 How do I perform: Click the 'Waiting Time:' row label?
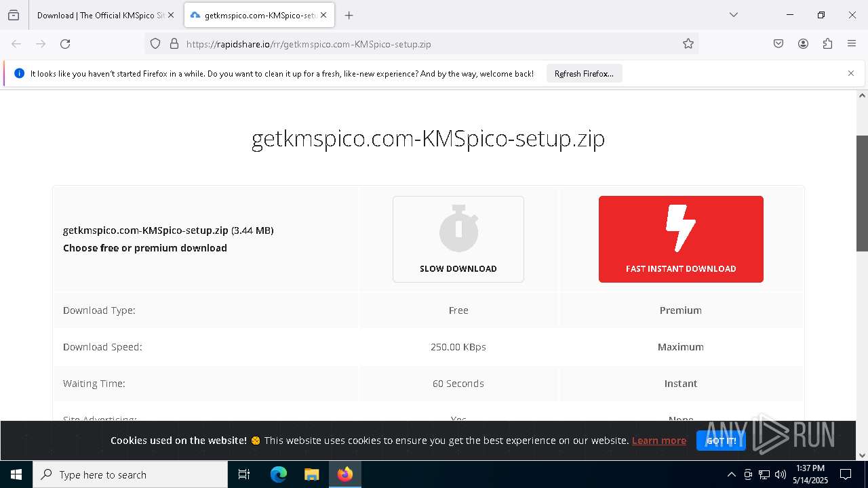(94, 384)
